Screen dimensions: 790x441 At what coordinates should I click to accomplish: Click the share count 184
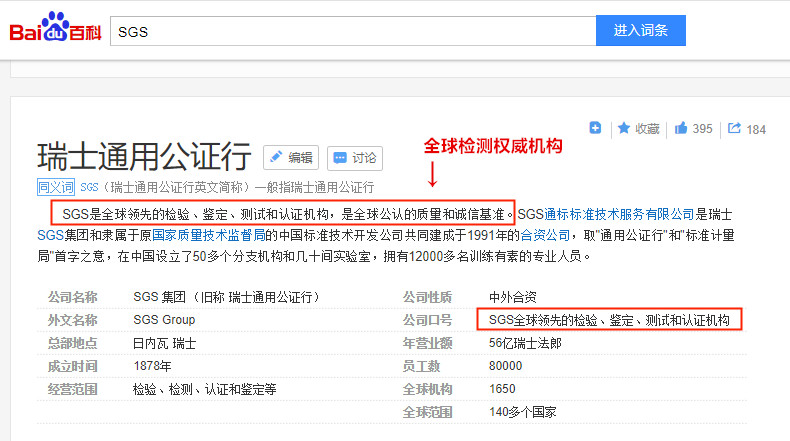(x=756, y=130)
